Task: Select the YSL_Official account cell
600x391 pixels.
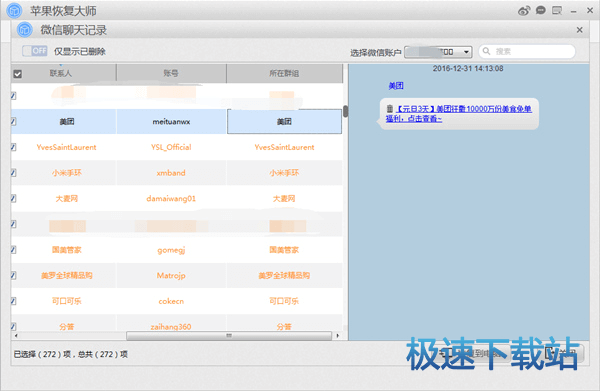Action: 171,147
